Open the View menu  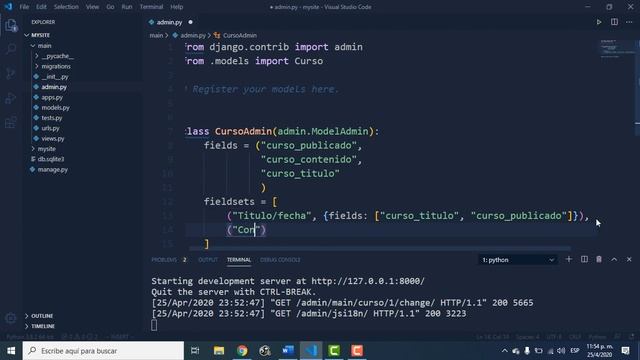[x=92, y=7]
